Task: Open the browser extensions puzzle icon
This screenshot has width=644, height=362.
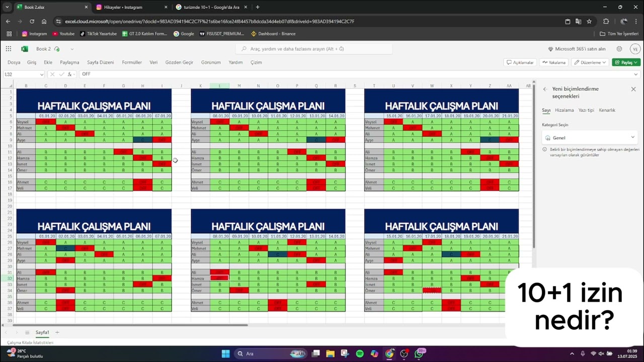Action: [606, 22]
